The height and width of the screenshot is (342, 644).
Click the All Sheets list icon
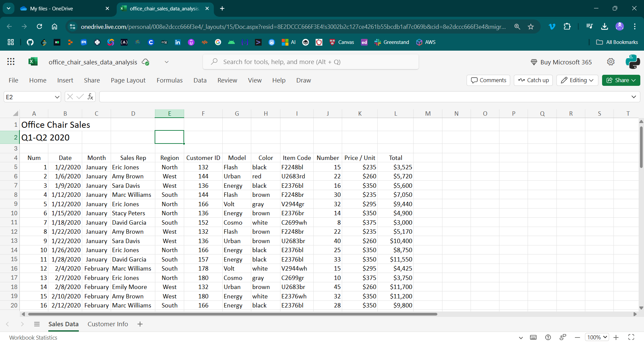[x=37, y=324]
